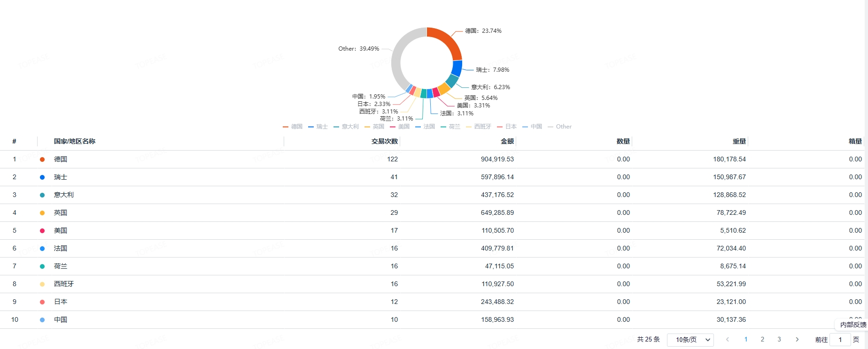Screen dimensions: 868x349
Task: Click the 重量 column header
Action: [x=739, y=141]
